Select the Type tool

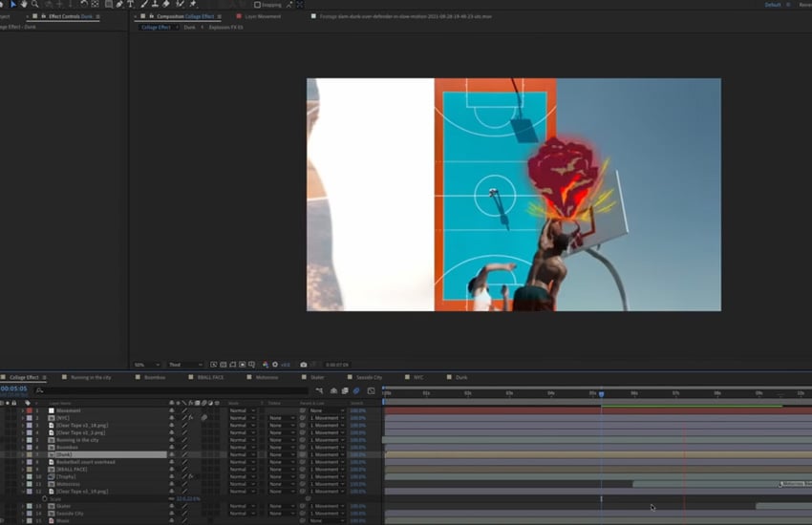130,4
